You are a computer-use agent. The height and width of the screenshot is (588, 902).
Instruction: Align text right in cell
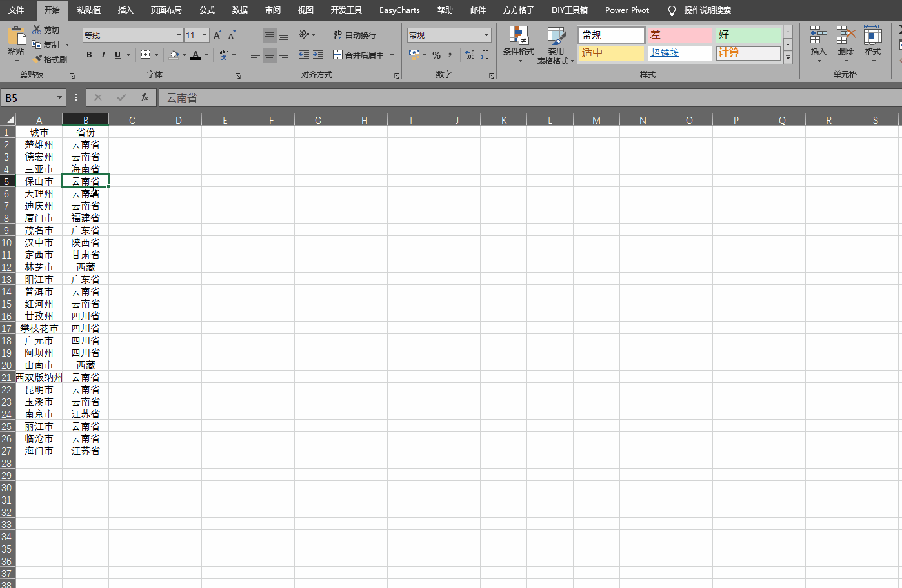(284, 55)
